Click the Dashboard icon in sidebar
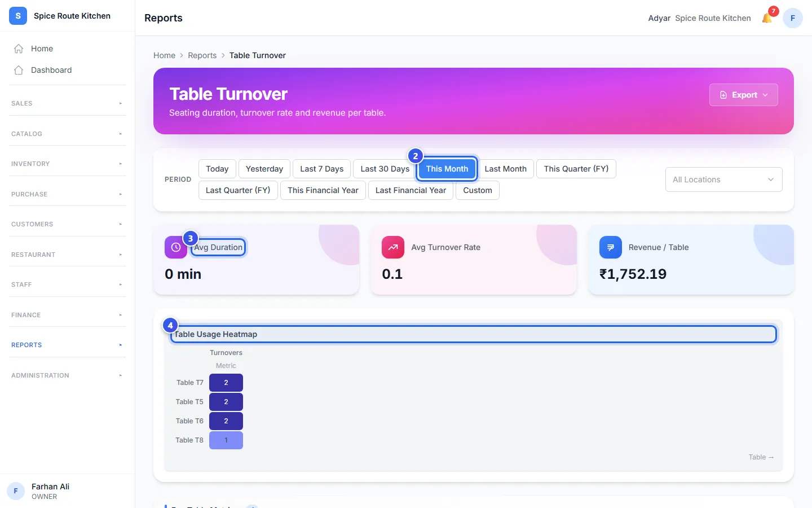The height and width of the screenshot is (508, 812). (x=19, y=70)
